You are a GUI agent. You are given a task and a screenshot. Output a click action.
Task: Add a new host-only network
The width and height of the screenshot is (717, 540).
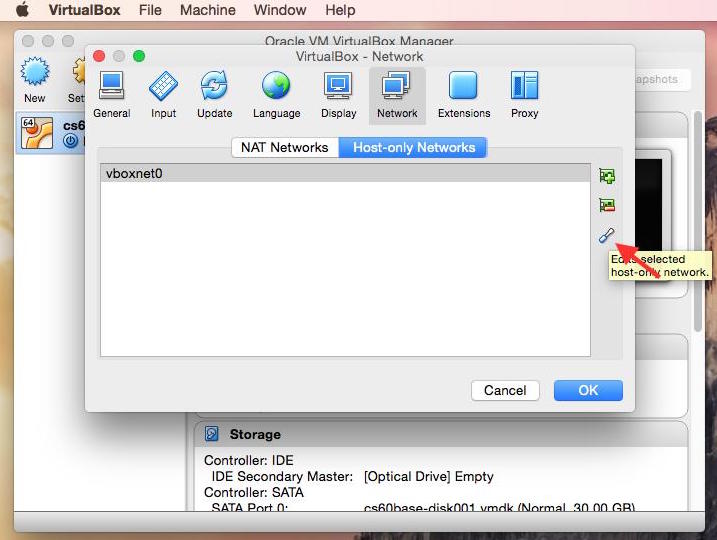tap(607, 176)
